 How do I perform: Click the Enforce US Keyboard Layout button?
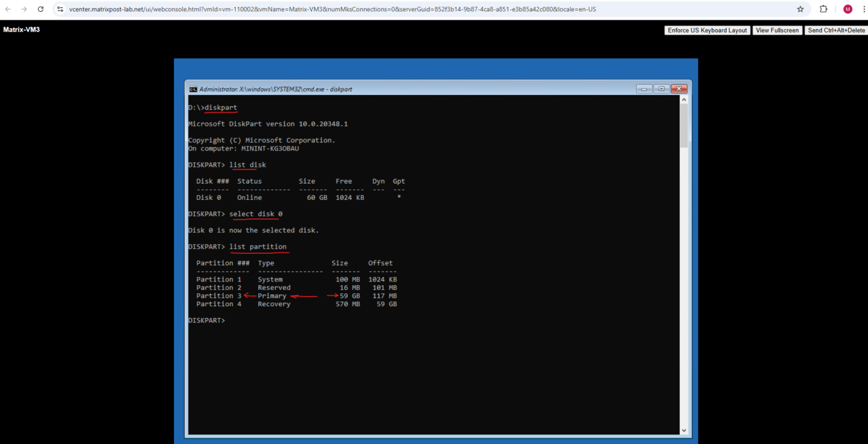tap(707, 30)
